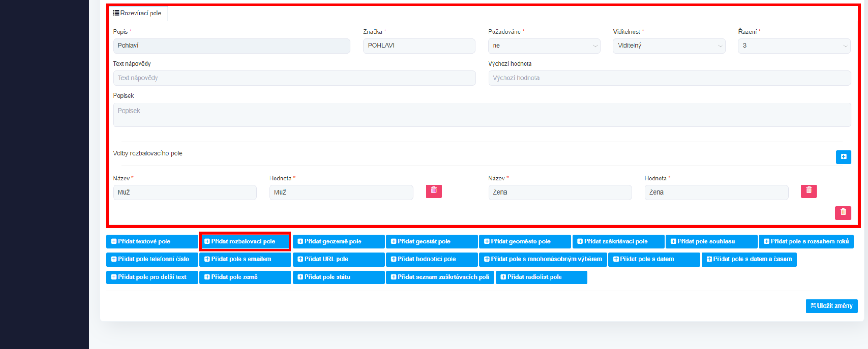868x349 pixels.
Task: Open the Řazení dropdown showing 3
Action: 794,46
